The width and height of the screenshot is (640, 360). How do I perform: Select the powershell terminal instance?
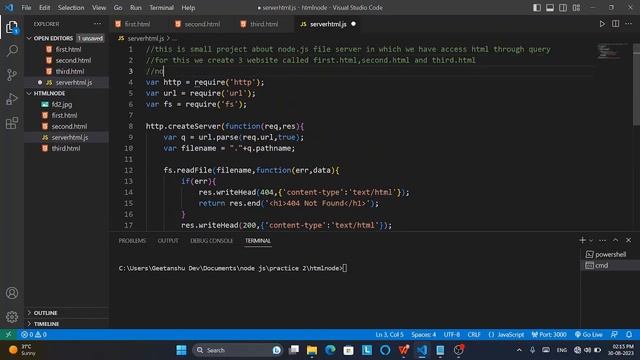tap(610, 254)
